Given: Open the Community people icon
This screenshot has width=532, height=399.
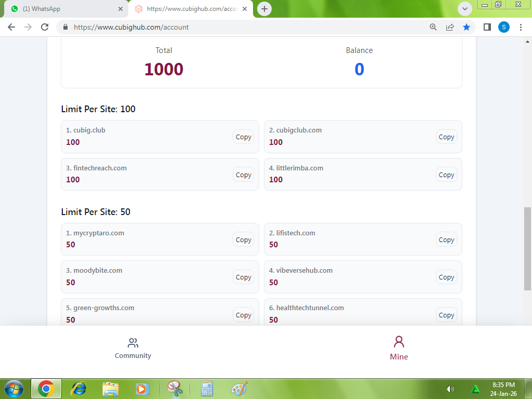Looking at the screenshot, I should click(x=133, y=343).
